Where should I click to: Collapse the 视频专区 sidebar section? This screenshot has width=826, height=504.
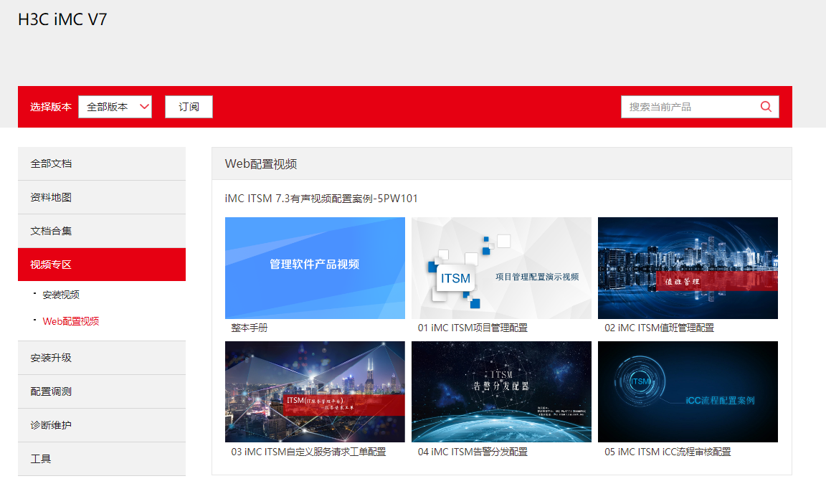coord(101,265)
